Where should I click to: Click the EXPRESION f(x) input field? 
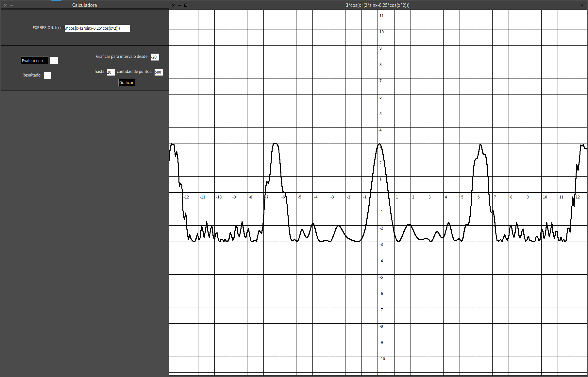tap(97, 28)
